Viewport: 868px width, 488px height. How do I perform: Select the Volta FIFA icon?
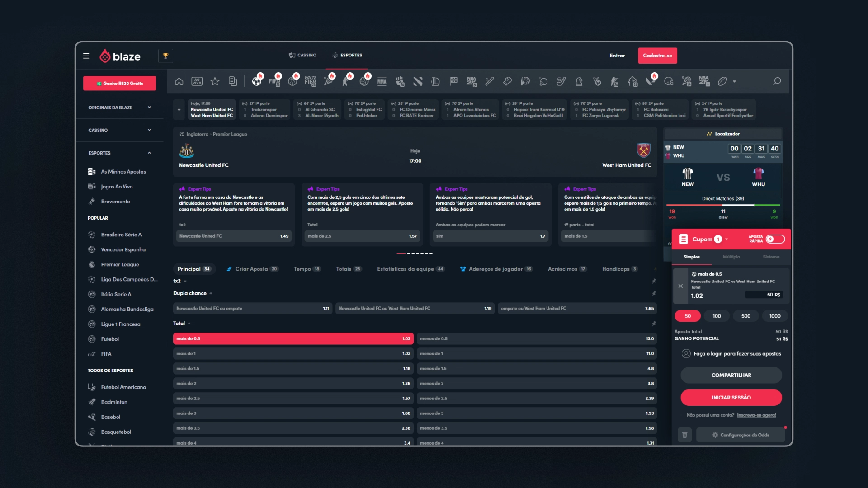[311, 81]
